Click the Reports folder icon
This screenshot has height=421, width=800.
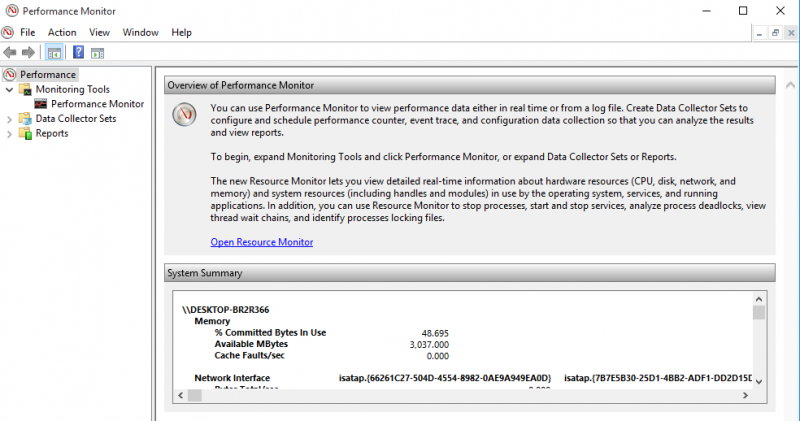coord(26,134)
